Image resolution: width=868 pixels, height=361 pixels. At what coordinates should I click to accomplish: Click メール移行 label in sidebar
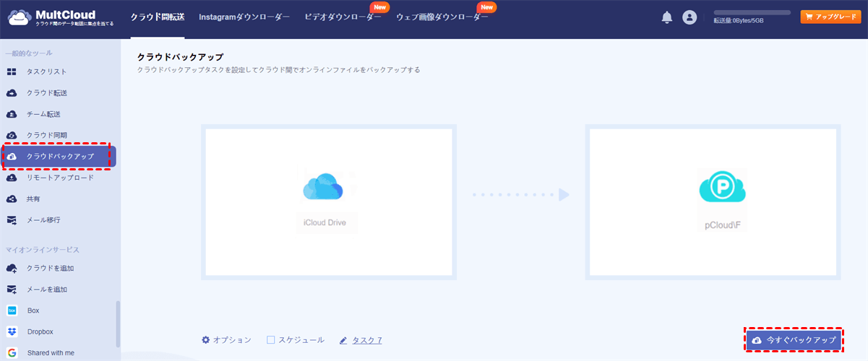coord(43,219)
